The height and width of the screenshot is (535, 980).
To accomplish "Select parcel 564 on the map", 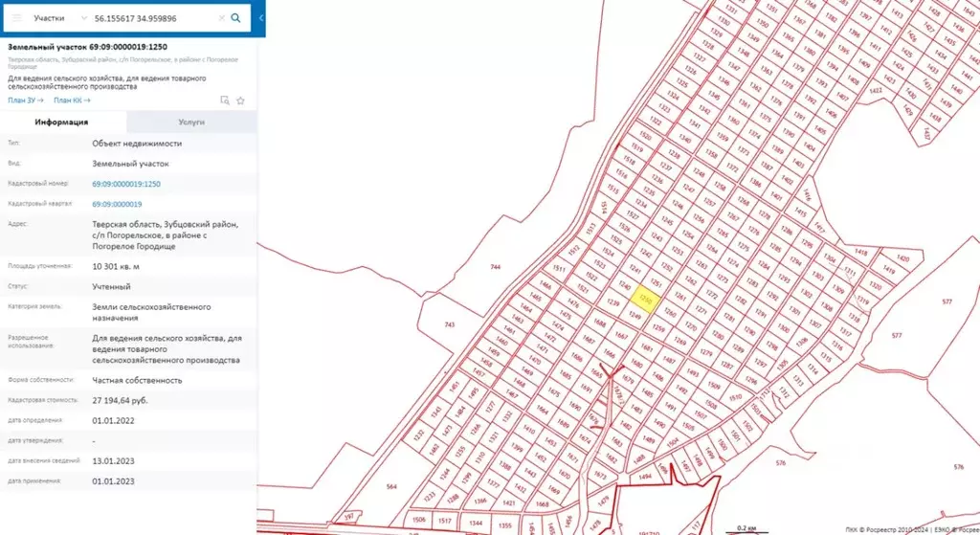I will point(390,487).
